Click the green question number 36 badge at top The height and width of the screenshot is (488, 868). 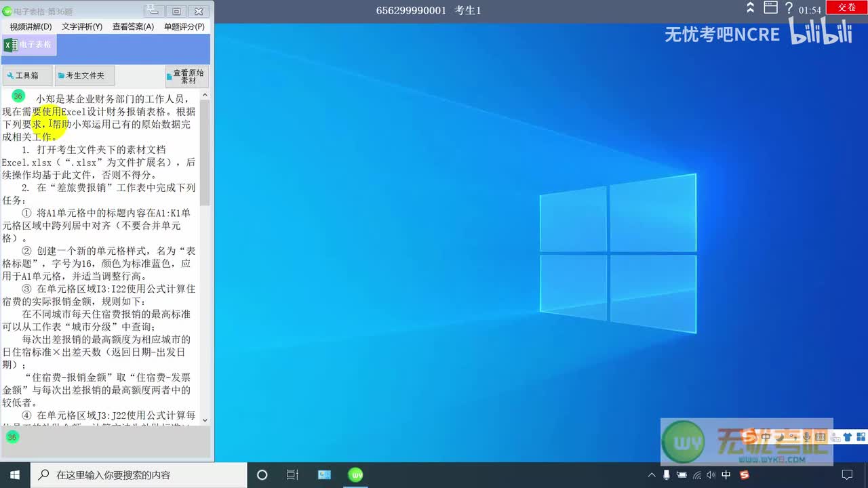18,96
